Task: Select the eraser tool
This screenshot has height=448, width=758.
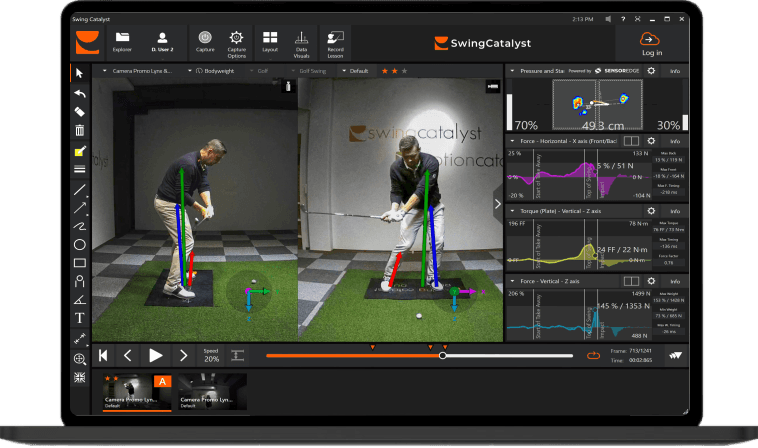Action: pos(79,112)
